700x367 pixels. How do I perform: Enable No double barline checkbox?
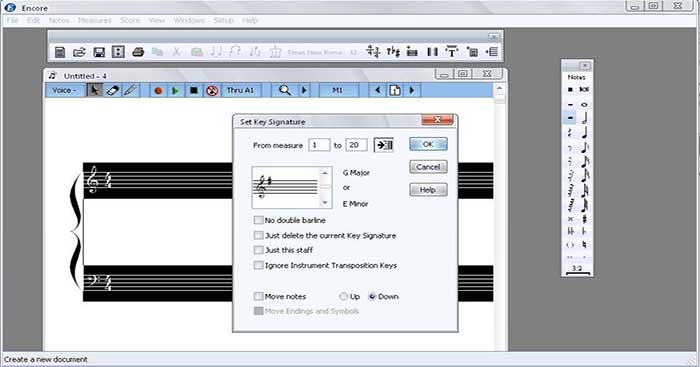tap(258, 220)
